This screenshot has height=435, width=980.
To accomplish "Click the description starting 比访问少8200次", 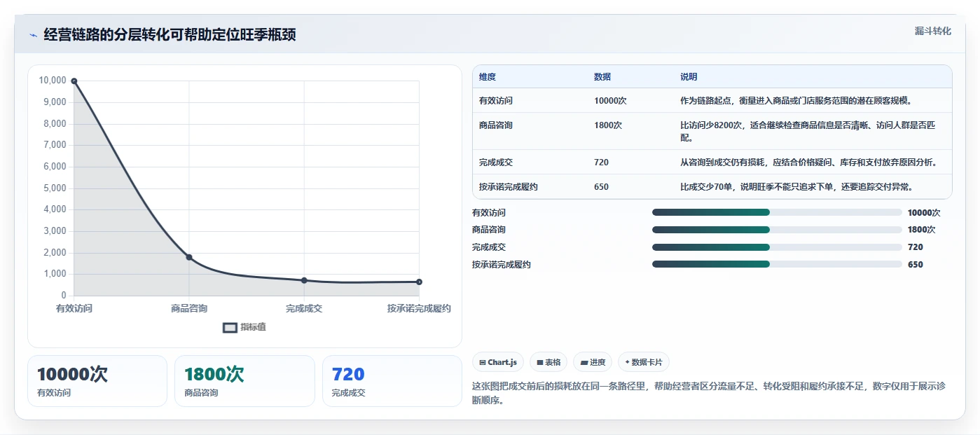I will 808,132.
